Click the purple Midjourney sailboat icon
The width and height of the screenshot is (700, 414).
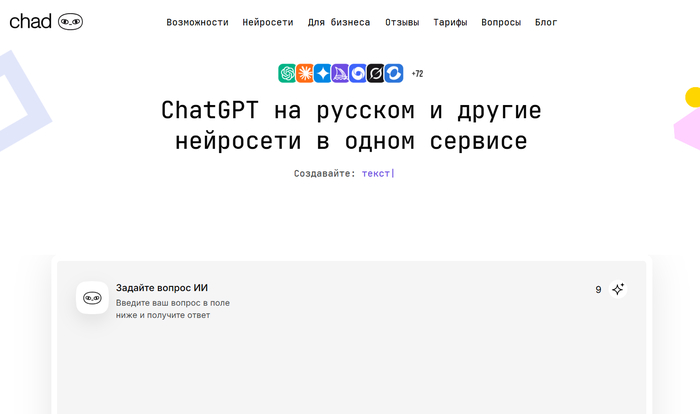[340, 73]
